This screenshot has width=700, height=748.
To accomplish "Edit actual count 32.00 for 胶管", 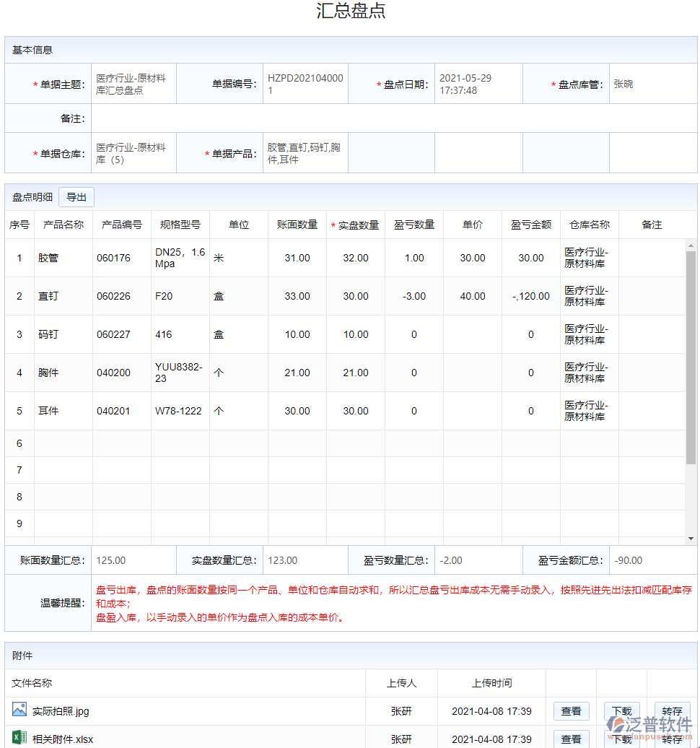I will 356,258.
